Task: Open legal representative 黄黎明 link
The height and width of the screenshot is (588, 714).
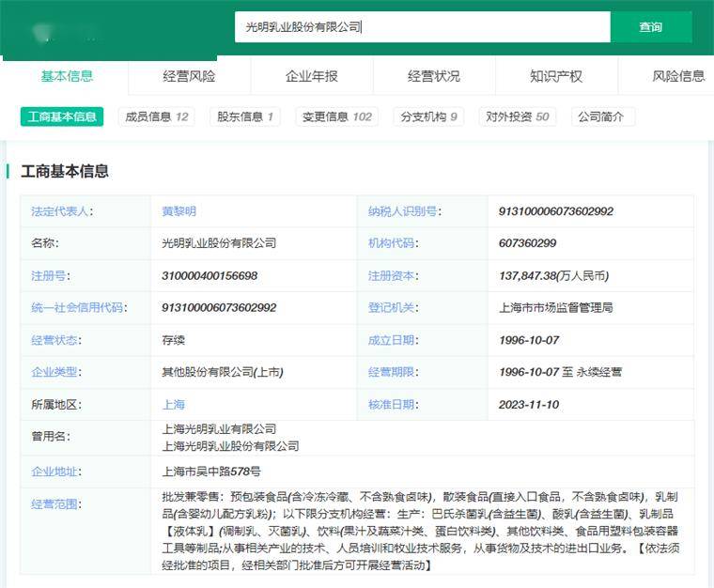Action: (178, 211)
